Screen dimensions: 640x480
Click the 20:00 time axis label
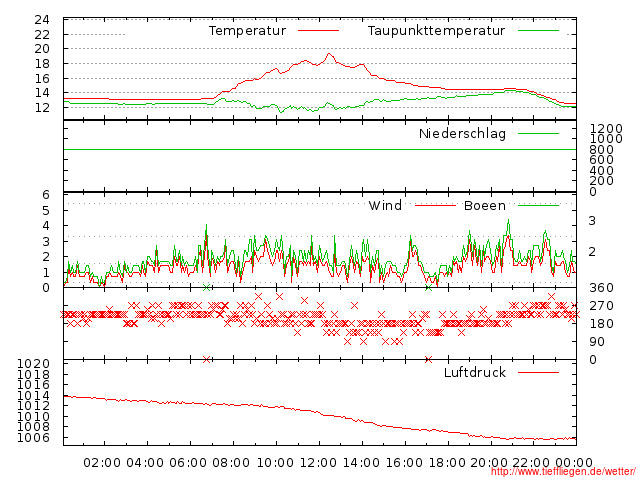click(489, 462)
